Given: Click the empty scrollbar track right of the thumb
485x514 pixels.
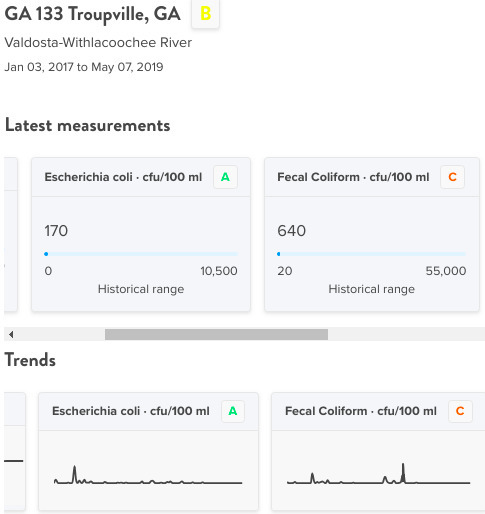Looking at the screenshot, I should (x=406, y=334).
